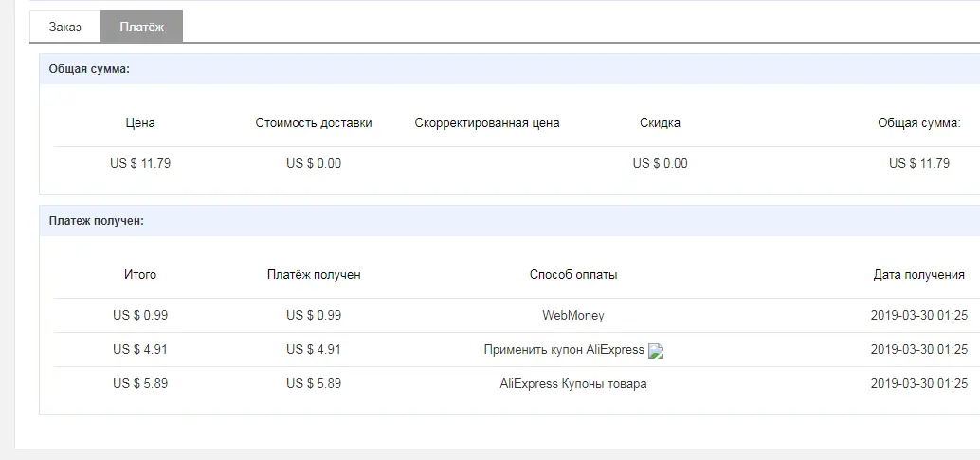This screenshot has height=460, width=980.
Task: Click the Итого column header
Action: [x=140, y=275]
